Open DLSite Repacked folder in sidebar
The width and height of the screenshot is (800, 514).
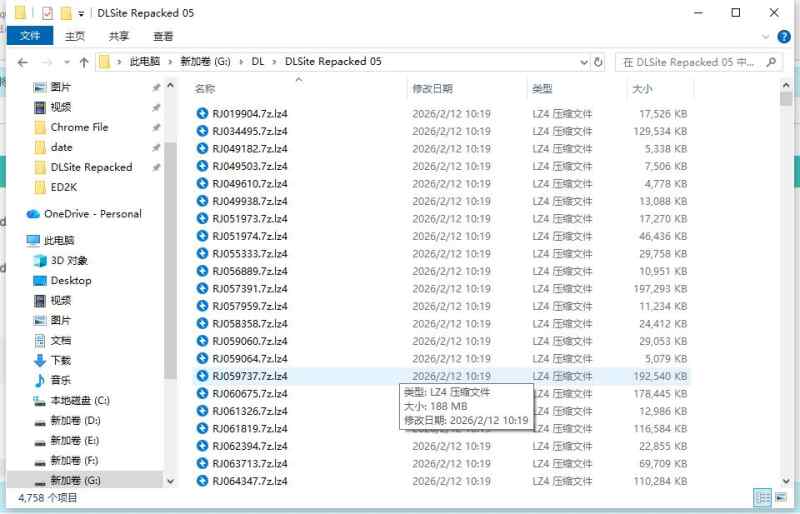coord(91,167)
